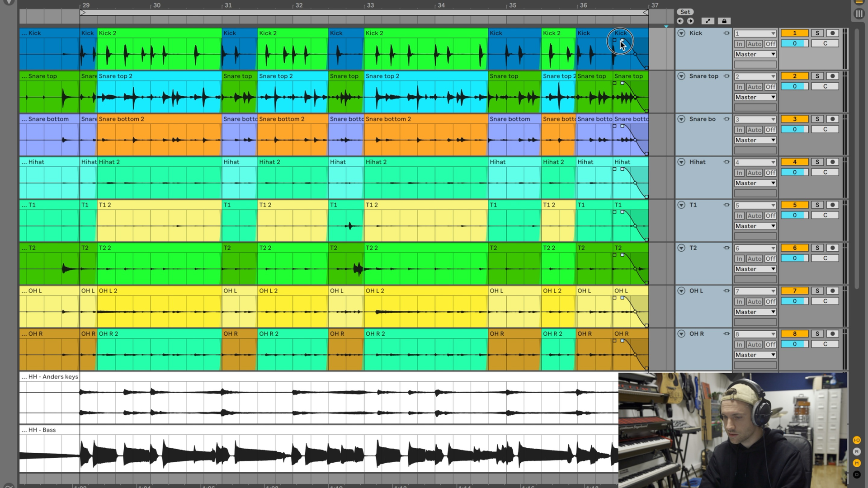This screenshot has width=868, height=488.
Task: Arm the Snare top track for recording
Action: 832,76
